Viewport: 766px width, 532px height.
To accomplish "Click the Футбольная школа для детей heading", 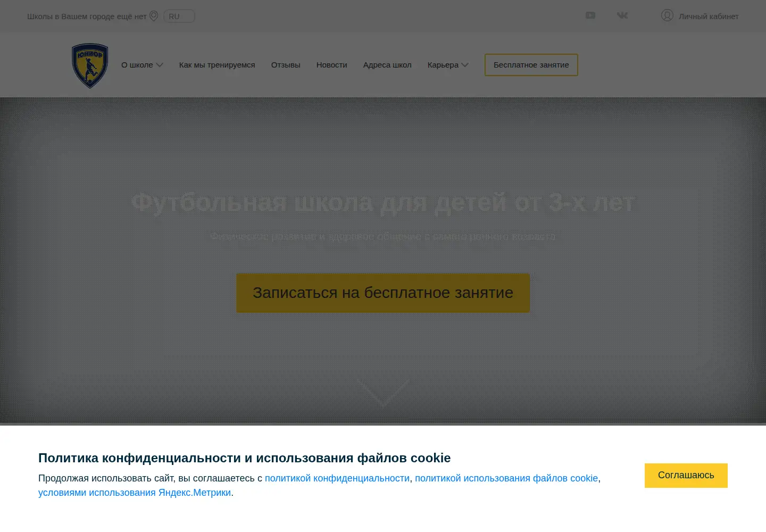I will (383, 203).
